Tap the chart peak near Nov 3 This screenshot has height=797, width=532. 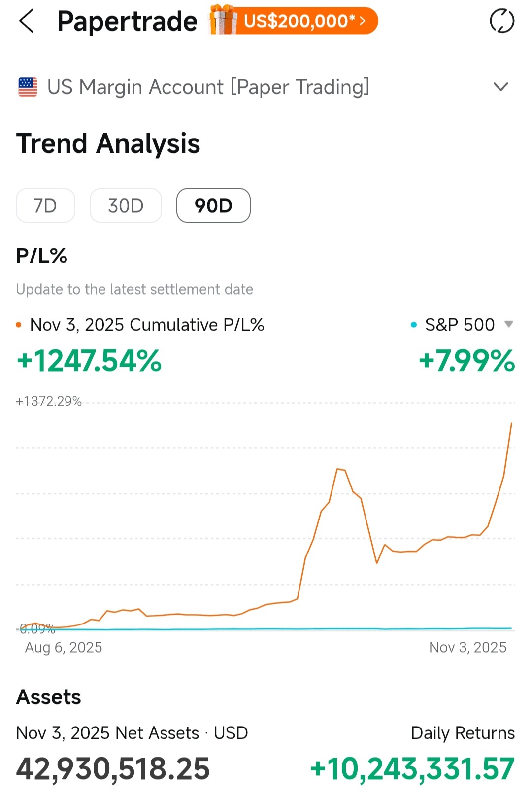click(511, 423)
